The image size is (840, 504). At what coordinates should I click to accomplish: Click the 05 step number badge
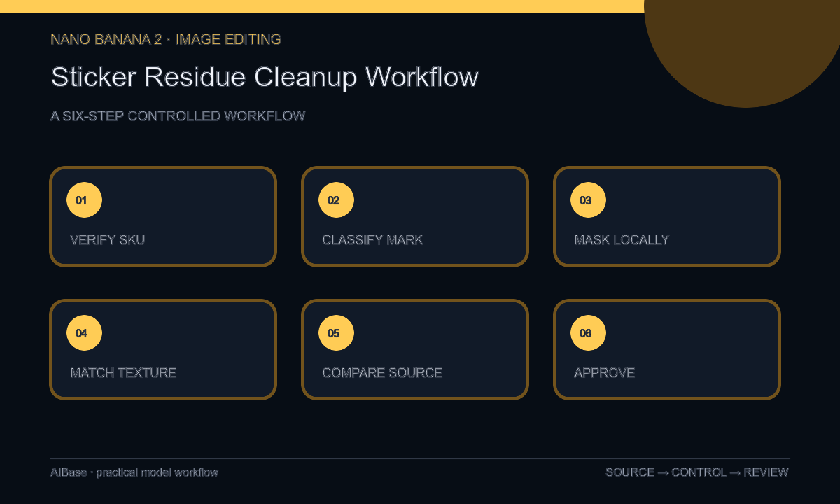[x=336, y=333]
